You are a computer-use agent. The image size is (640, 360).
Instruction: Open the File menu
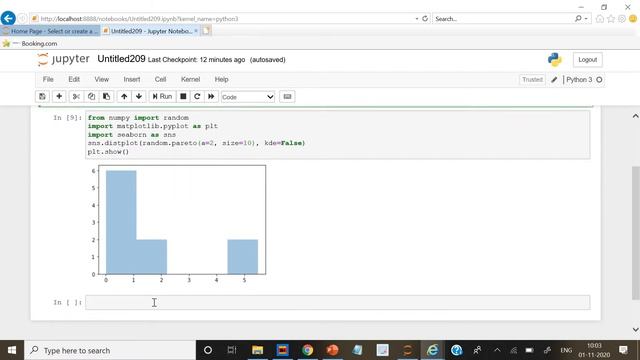tap(48, 79)
